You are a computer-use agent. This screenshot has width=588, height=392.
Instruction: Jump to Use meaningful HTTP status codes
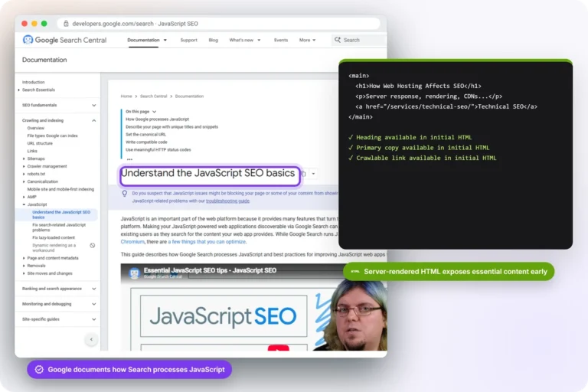158,149
